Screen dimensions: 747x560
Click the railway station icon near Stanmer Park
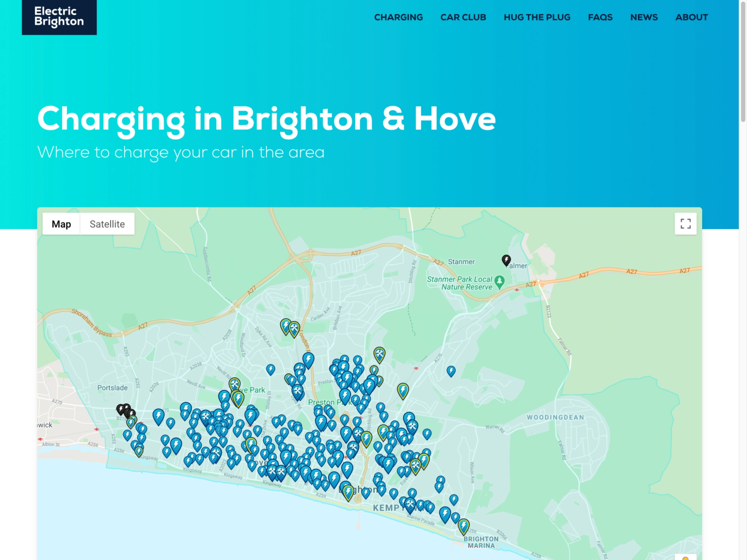click(x=517, y=290)
